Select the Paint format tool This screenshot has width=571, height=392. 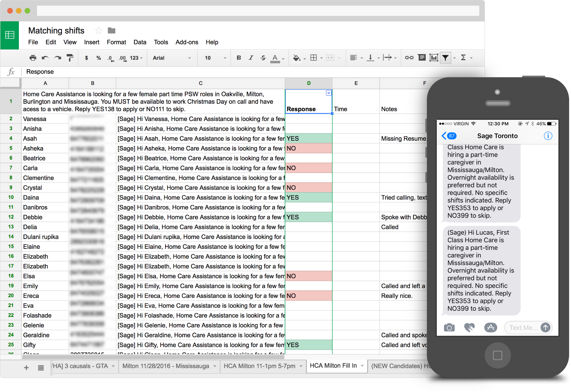[x=70, y=58]
